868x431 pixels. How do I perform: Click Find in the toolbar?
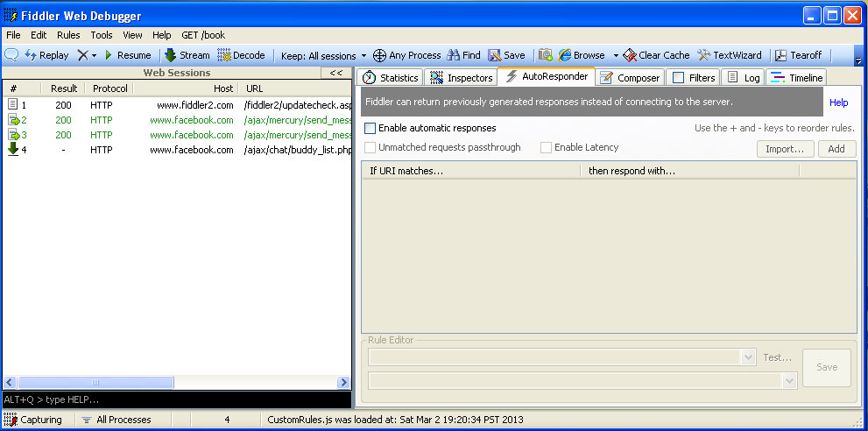pyautogui.click(x=464, y=55)
